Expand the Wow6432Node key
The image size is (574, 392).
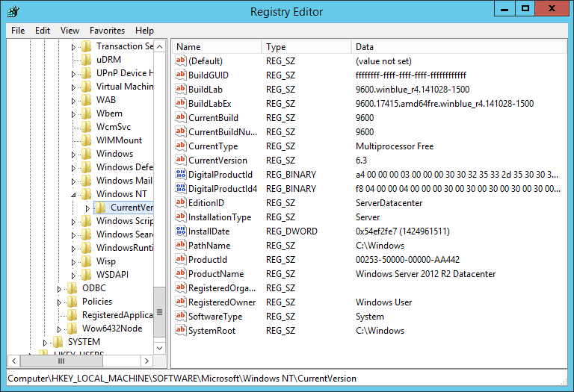click(x=59, y=329)
